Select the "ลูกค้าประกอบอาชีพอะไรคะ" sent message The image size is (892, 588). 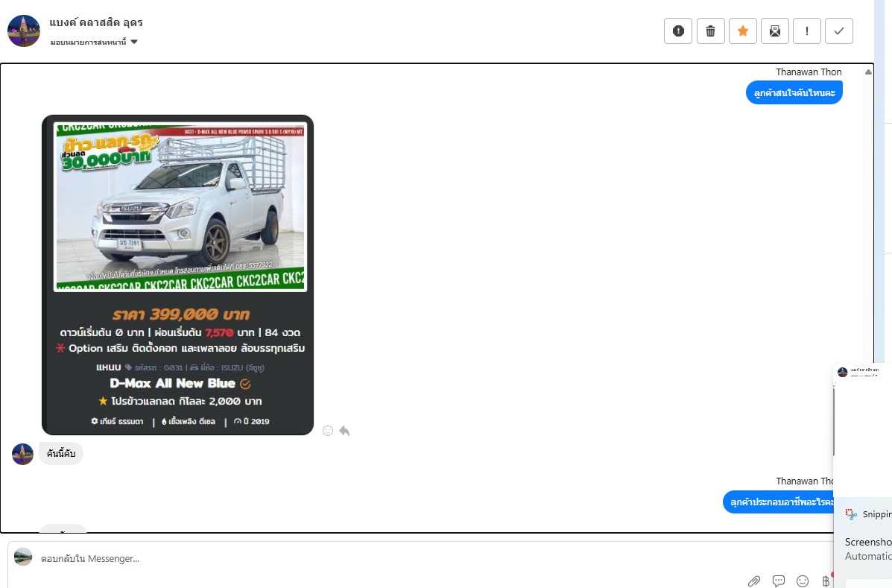point(778,502)
